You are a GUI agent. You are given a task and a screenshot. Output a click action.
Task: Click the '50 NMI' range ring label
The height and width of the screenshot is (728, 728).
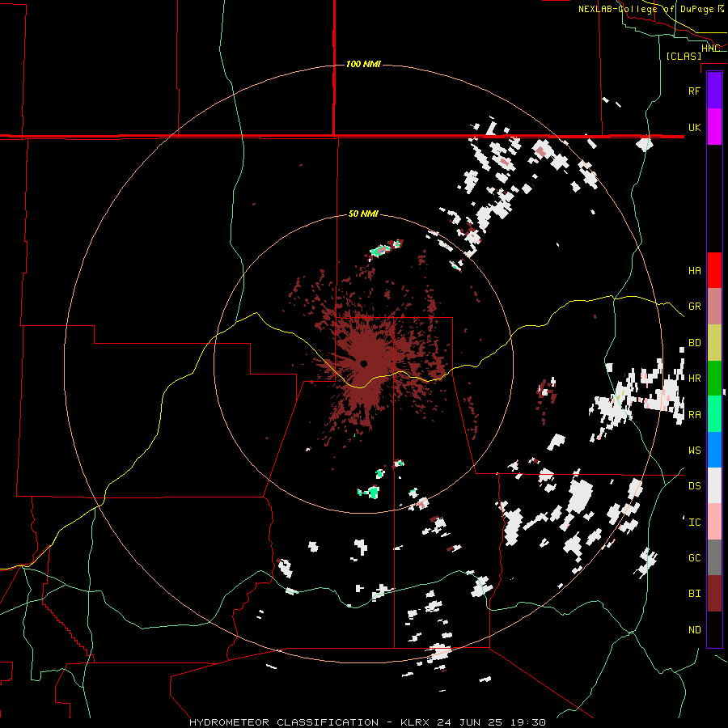click(x=363, y=214)
